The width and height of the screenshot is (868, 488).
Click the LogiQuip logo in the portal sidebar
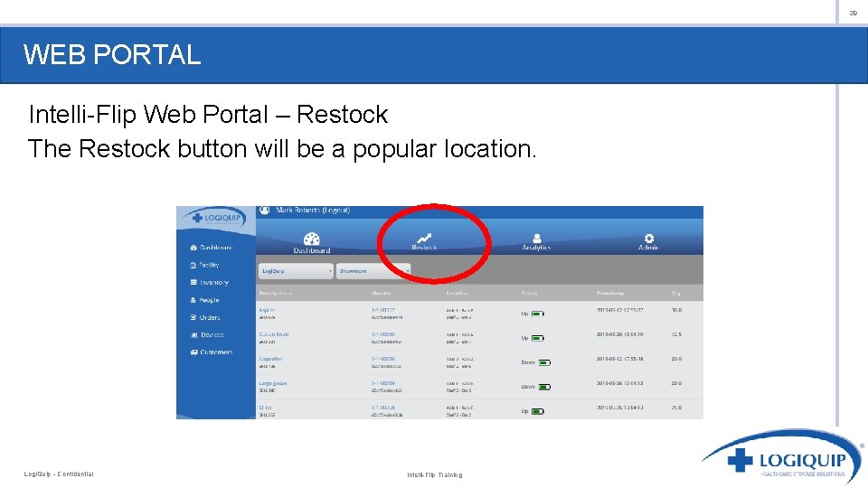(216, 218)
